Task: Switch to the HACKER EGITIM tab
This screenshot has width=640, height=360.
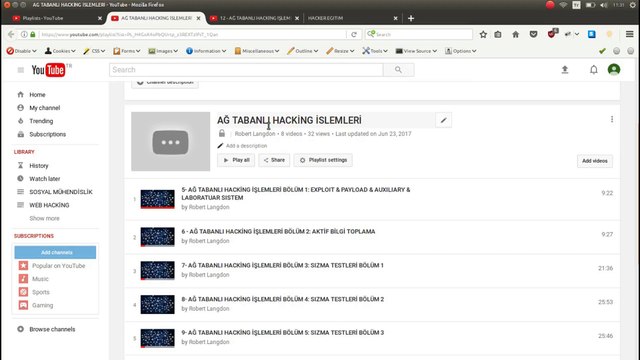Action: pos(351,18)
